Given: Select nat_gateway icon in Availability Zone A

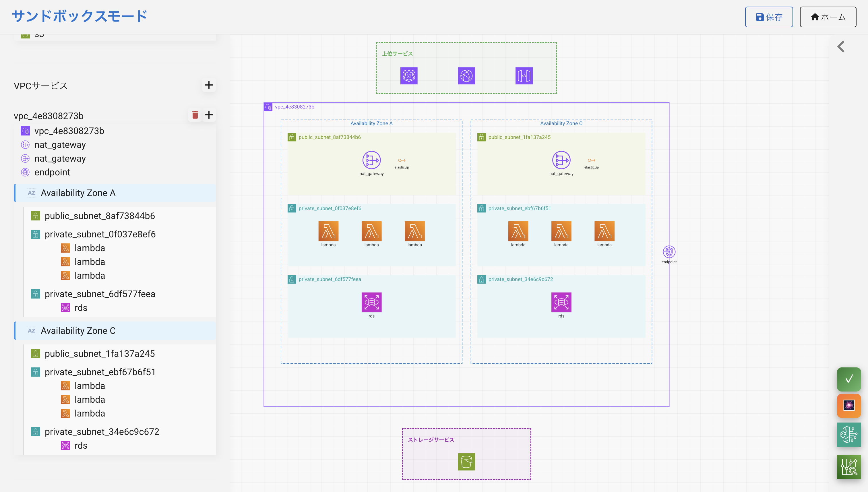Looking at the screenshot, I should coord(371,160).
